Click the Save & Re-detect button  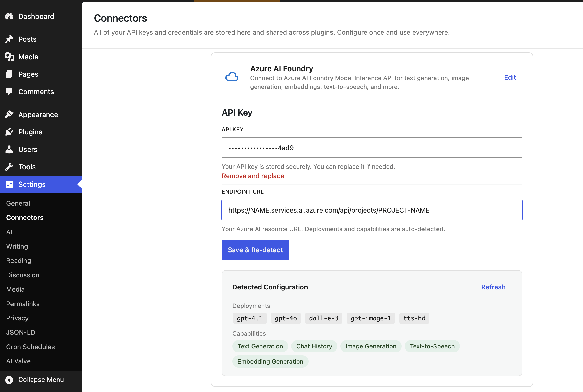[x=255, y=250]
